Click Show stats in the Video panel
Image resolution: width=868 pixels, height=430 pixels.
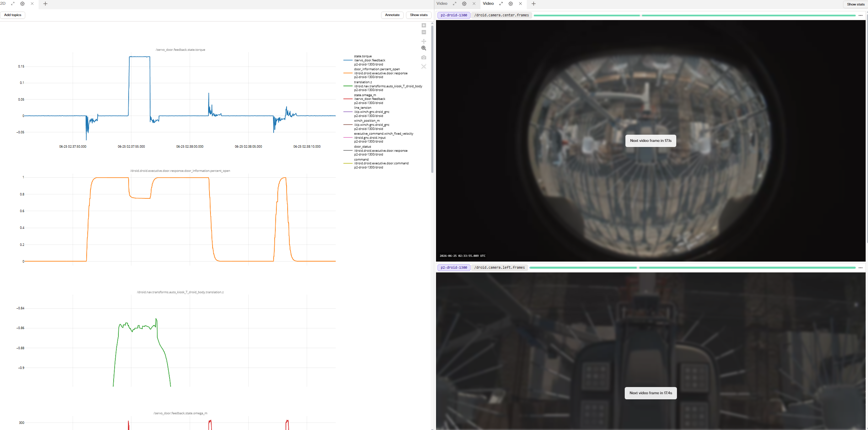click(856, 4)
